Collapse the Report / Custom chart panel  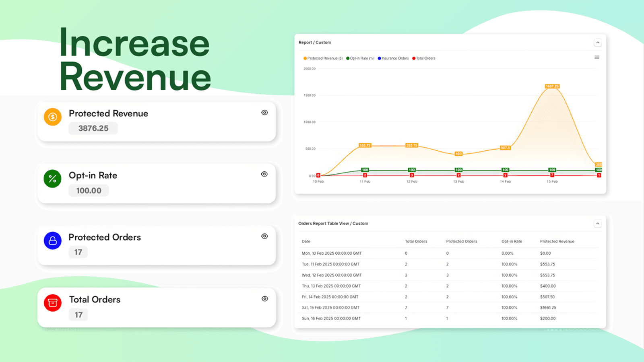click(598, 42)
